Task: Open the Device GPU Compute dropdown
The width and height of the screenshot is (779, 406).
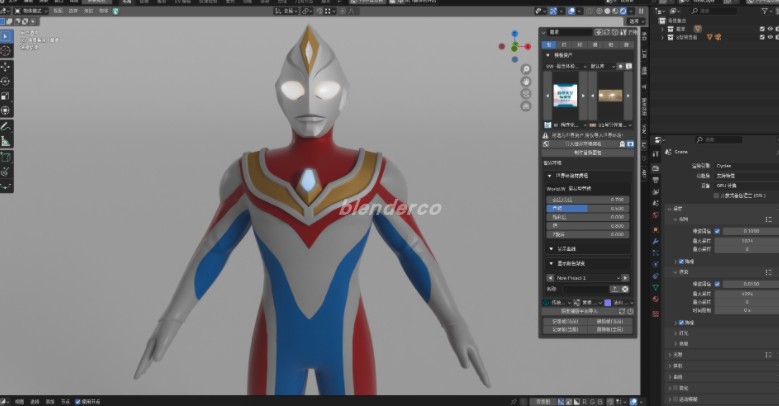Action: [747, 185]
